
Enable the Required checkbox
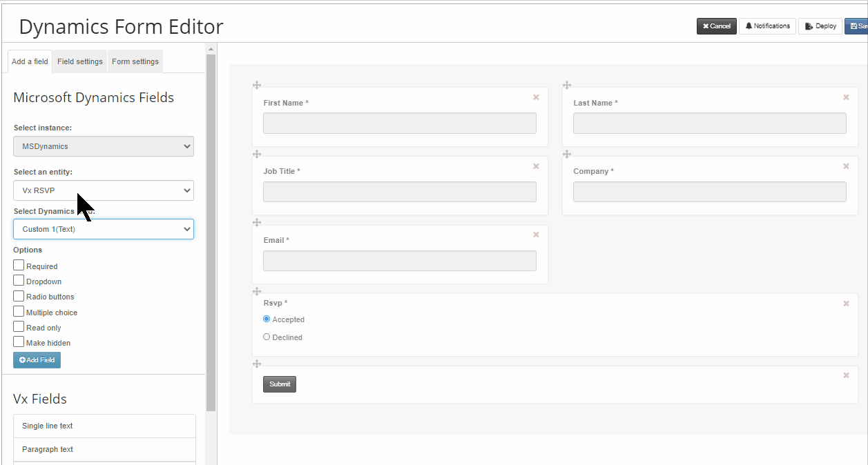19,265
